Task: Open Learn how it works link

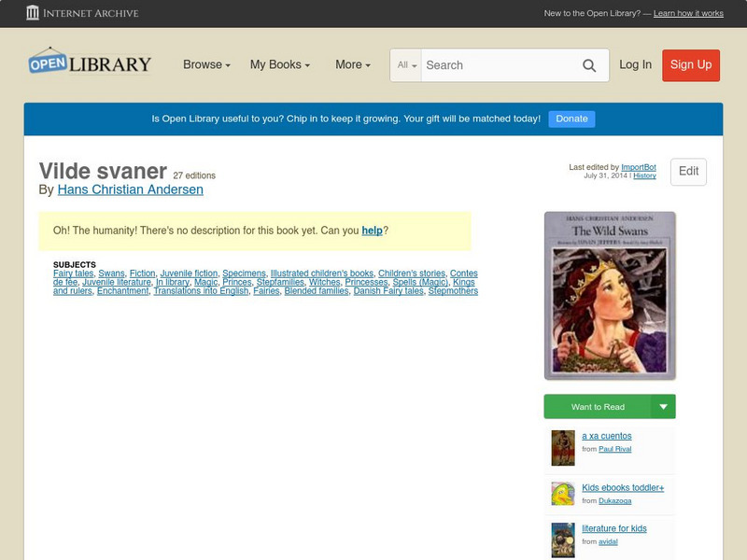Action: 688,13
